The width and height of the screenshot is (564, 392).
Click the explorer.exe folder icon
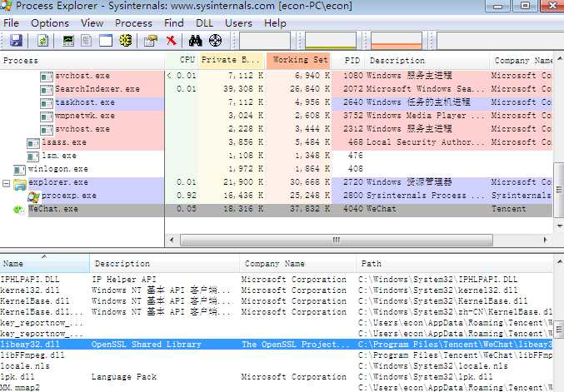click(x=20, y=183)
